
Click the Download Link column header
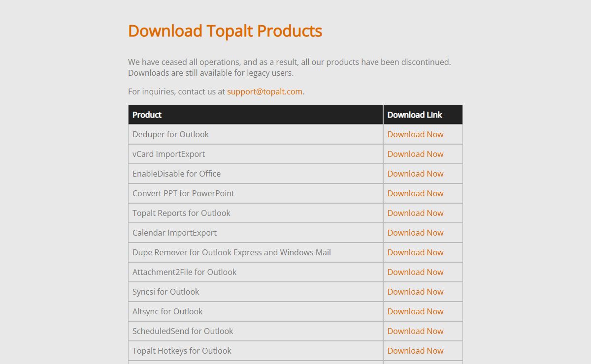click(x=415, y=115)
